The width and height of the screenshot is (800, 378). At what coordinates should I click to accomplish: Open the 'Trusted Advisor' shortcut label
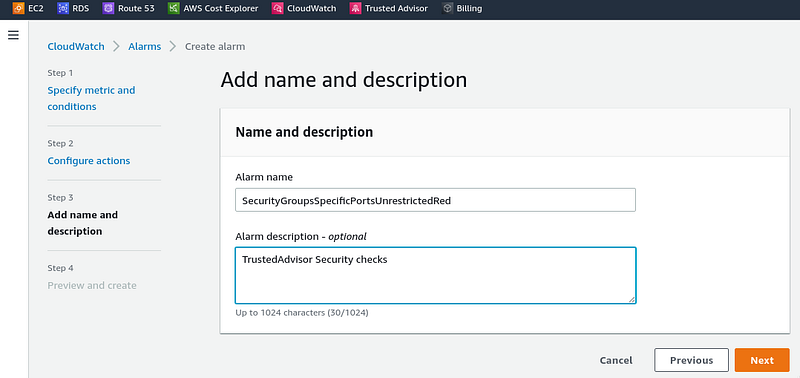click(x=396, y=8)
